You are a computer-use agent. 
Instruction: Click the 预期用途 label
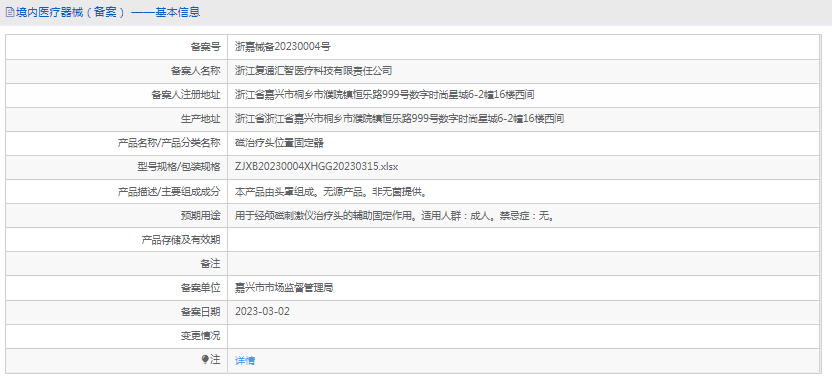200,216
